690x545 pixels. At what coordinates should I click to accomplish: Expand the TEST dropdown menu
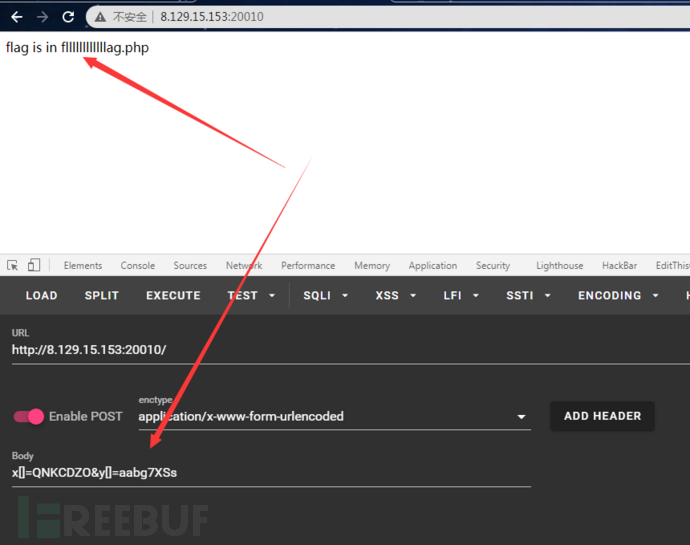(251, 295)
